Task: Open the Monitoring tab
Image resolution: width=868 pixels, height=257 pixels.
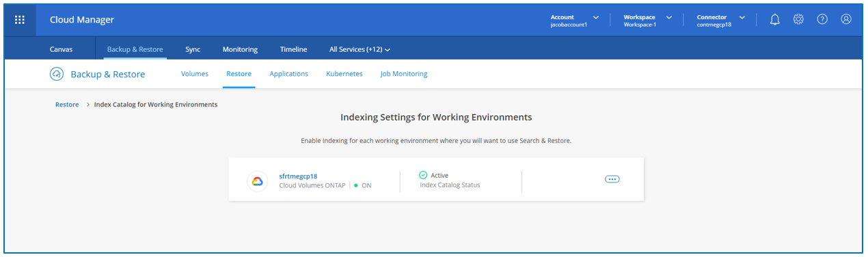Action: [240, 49]
